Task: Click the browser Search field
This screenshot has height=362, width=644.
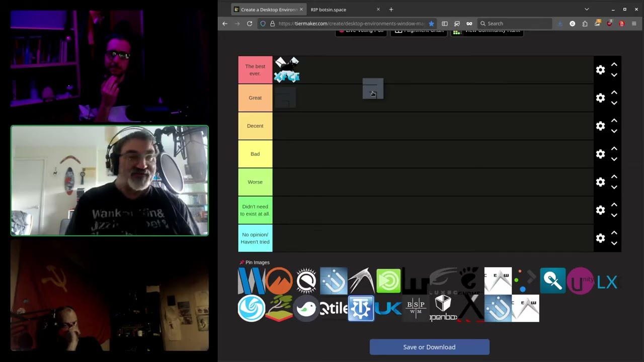Action: point(514,24)
